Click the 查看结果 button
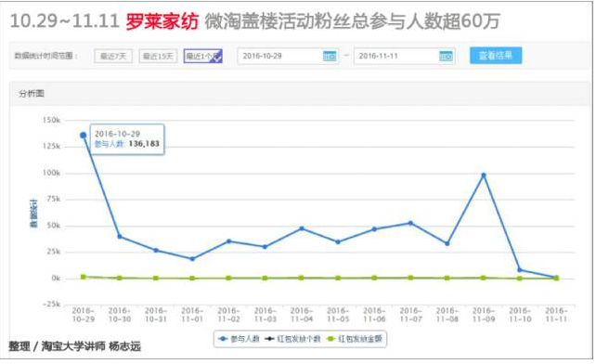This screenshot has width=596, height=364. [496, 56]
